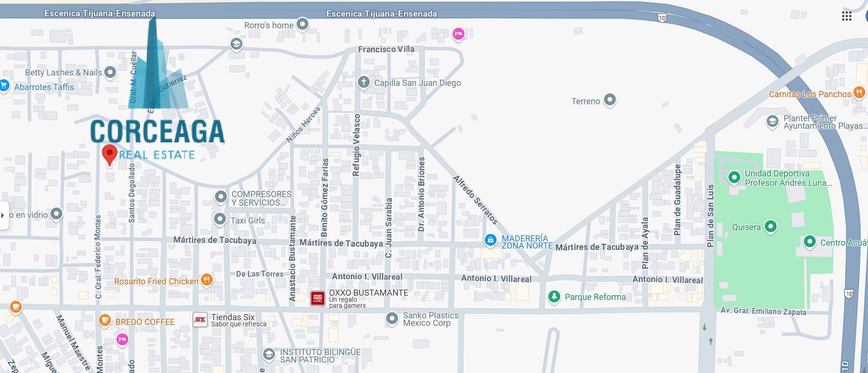Select the Parque Reforma label
This screenshot has height=373, width=868.
[595, 297]
